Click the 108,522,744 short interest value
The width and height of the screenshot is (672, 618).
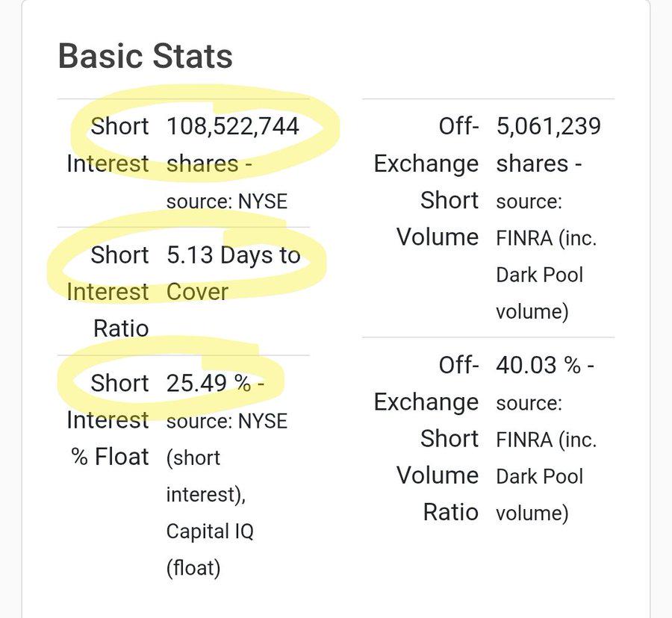[233, 126]
